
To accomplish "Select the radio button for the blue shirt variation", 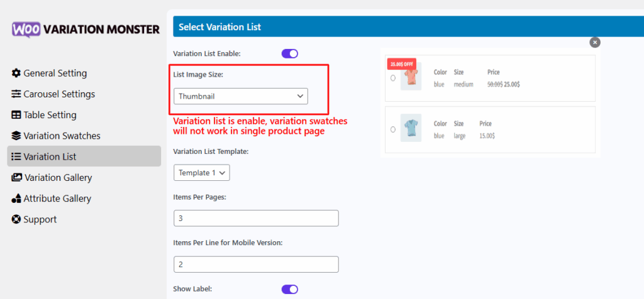I will 393,129.
